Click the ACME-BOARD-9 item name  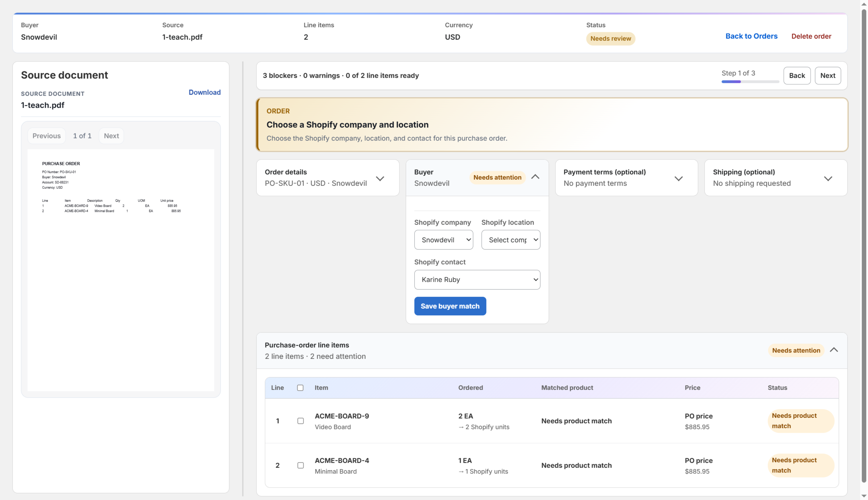pyautogui.click(x=342, y=416)
